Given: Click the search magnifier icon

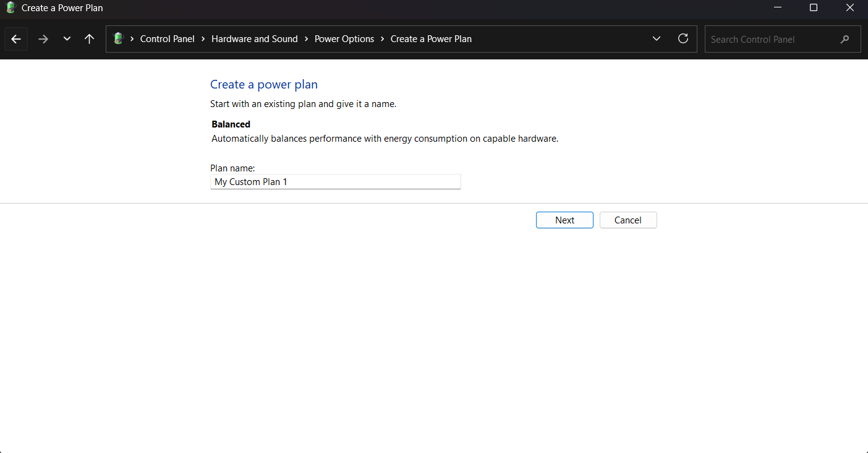Looking at the screenshot, I should 845,39.
